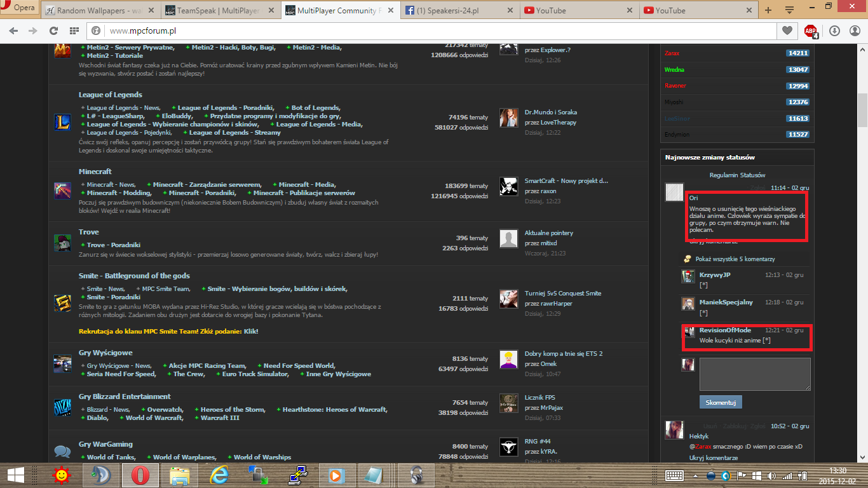Open user Zarax in the ranking list
The width and height of the screenshot is (868, 488).
coord(672,53)
